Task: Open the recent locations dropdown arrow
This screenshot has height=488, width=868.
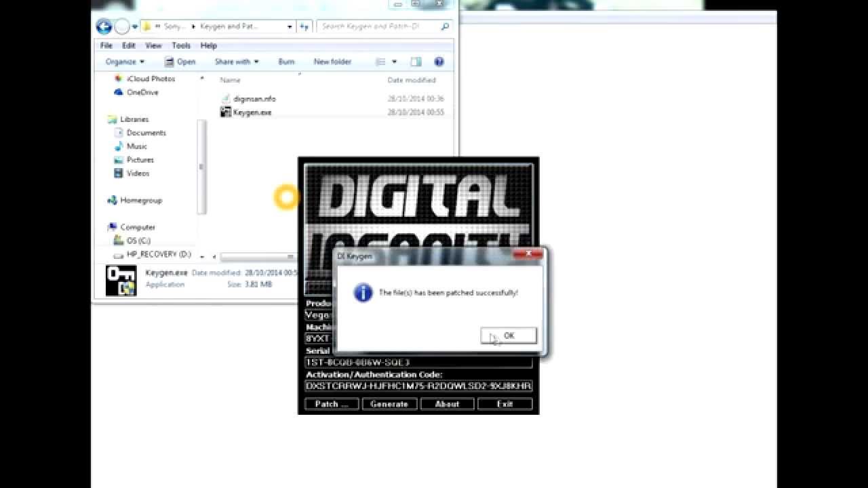Action: point(135,26)
